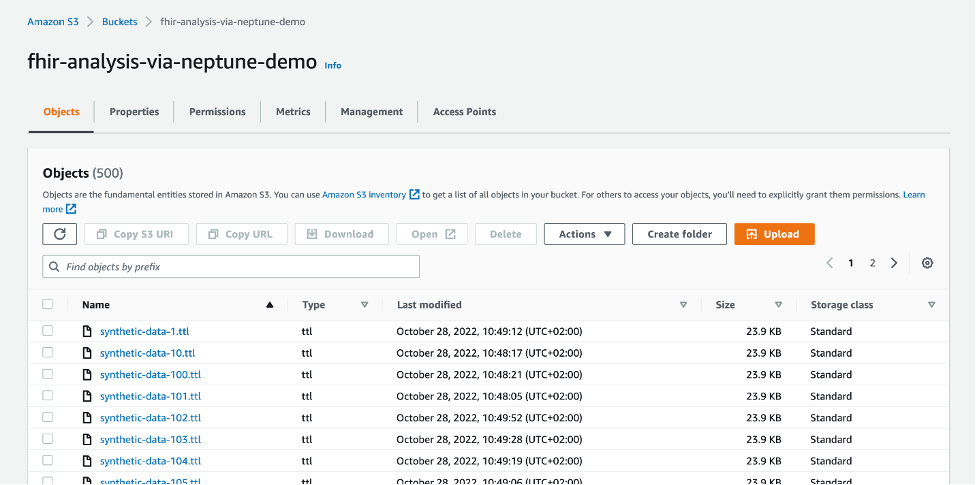Image resolution: width=977 pixels, height=485 pixels.
Task: Select checkbox for synthetic-data-102.ttl
Action: click(x=47, y=418)
